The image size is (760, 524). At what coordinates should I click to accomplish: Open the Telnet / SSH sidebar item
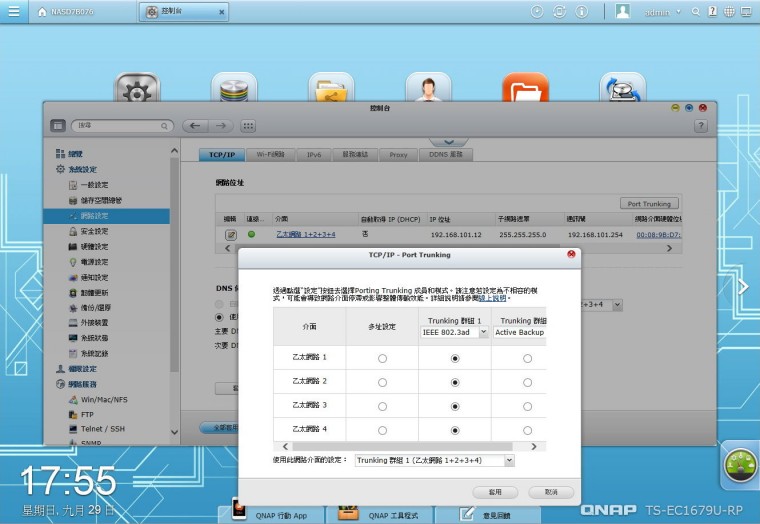(x=102, y=427)
